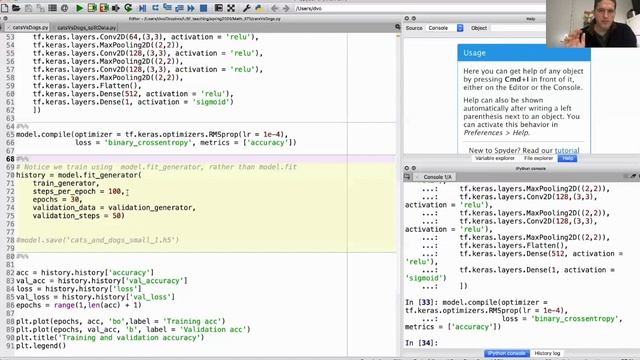Go back to previous cursor position

[x=274, y=8]
